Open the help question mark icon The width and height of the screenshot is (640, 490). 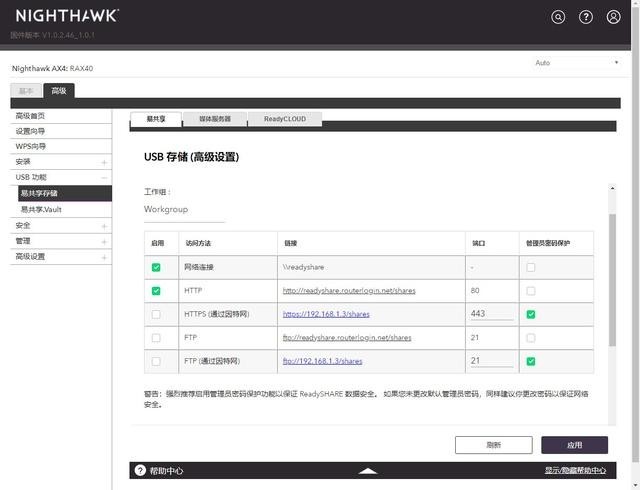586,17
